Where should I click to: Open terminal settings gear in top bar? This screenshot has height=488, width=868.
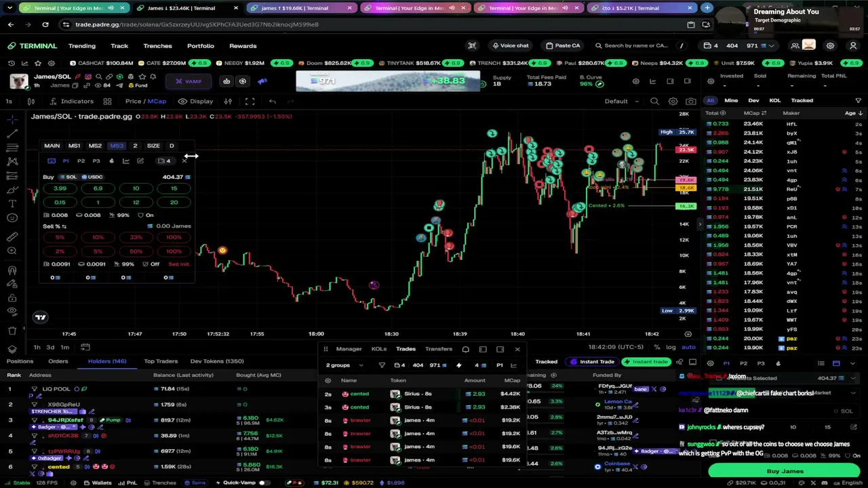(x=830, y=46)
